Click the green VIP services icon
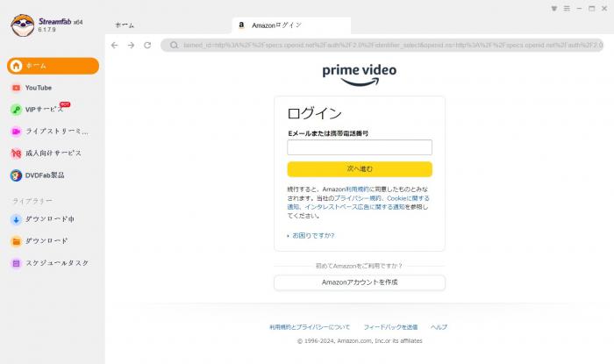Screen dimensions: 614x364 (16, 110)
